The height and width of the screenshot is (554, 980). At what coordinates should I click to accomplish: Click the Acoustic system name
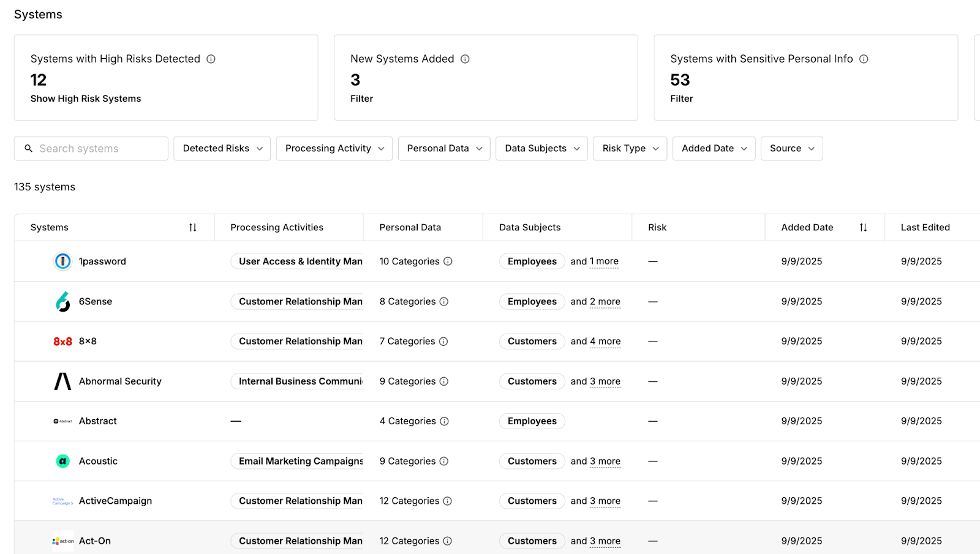point(98,461)
